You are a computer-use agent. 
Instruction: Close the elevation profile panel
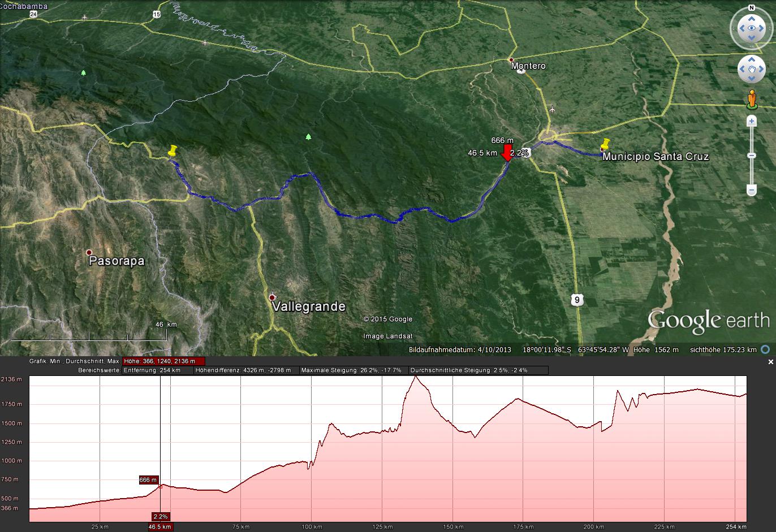[x=770, y=362]
